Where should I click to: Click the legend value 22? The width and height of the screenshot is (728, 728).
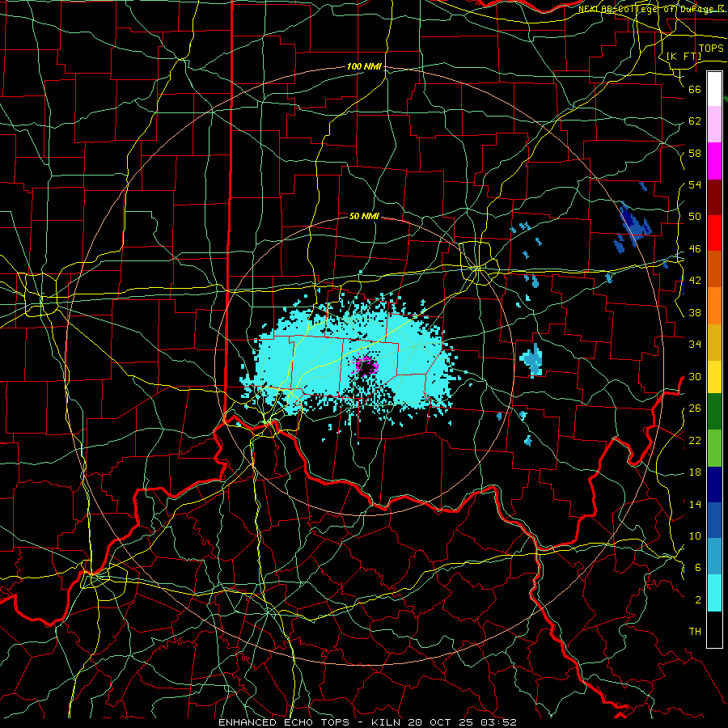click(695, 440)
